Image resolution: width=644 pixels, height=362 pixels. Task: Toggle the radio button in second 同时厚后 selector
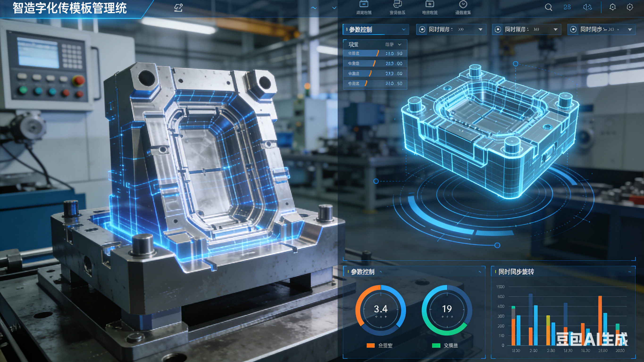(x=498, y=29)
